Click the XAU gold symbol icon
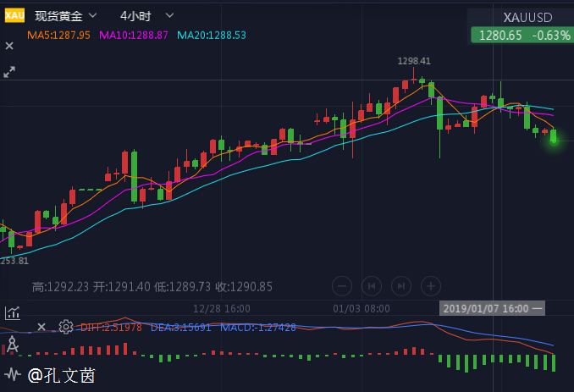This screenshot has width=574, height=392. pyautogui.click(x=14, y=16)
